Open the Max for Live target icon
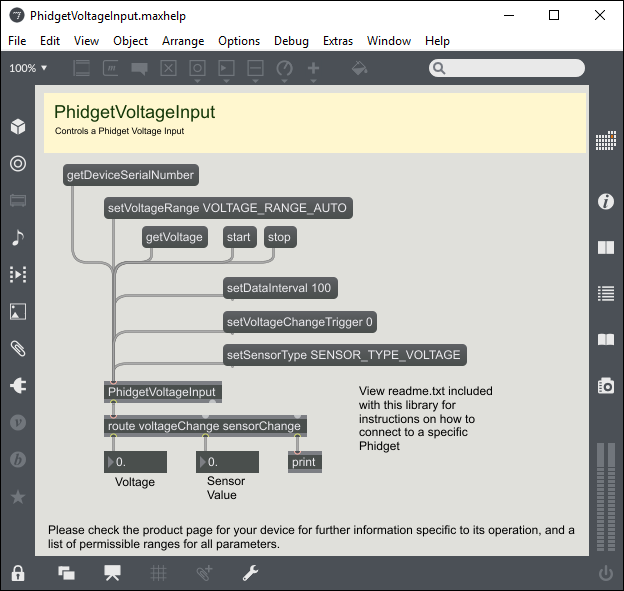 point(18,164)
